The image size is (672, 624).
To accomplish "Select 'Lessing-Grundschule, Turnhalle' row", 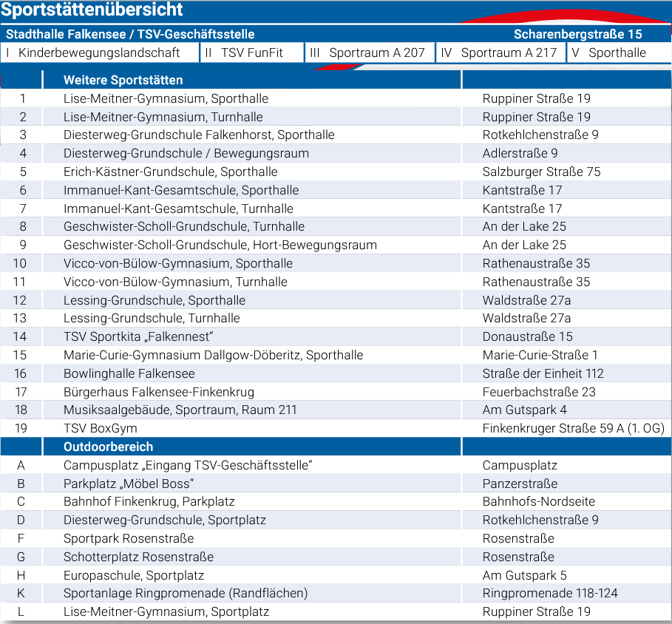I will [x=336, y=318].
